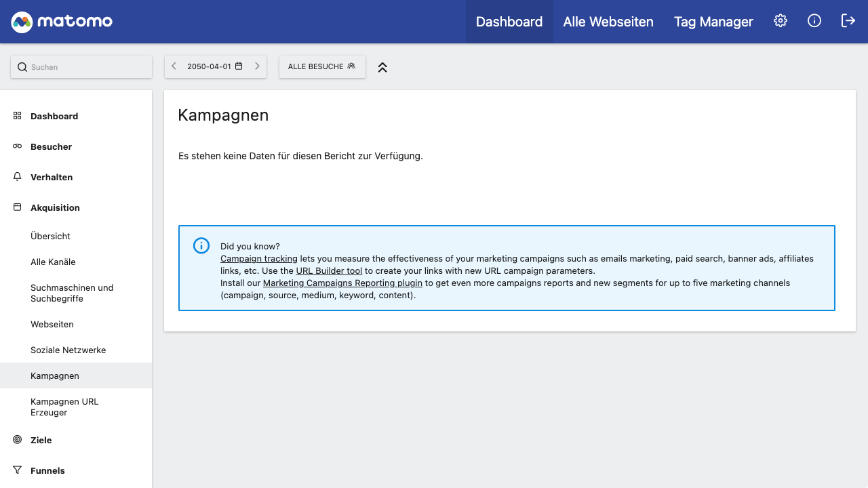Click the Kampagnen report heading
Viewport: 868px width, 488px height.
click(223, 115)
